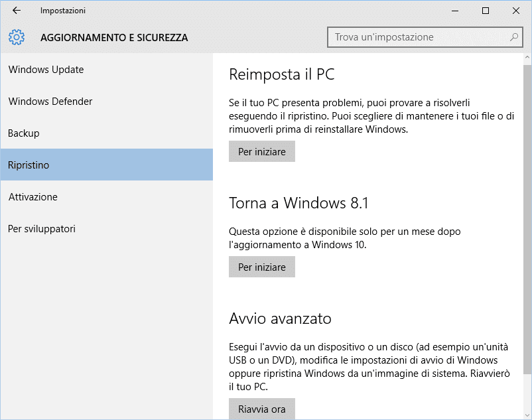The image size is (532, 420).
Task: Maximize the Impostazioni window
Action: point(486,11)
